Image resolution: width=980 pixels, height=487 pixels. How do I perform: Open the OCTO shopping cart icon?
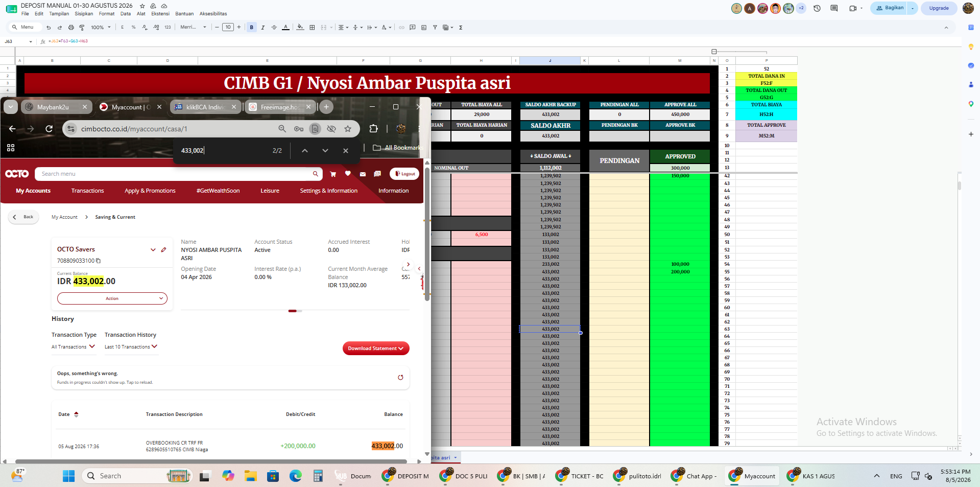tap(333, 174)
